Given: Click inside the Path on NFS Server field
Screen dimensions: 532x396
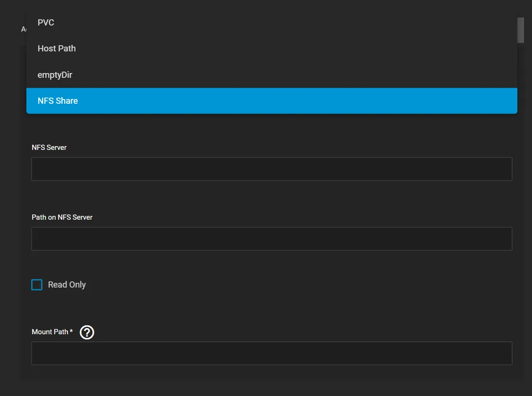Looking at the screenshot, I should (x=272, y=239).
